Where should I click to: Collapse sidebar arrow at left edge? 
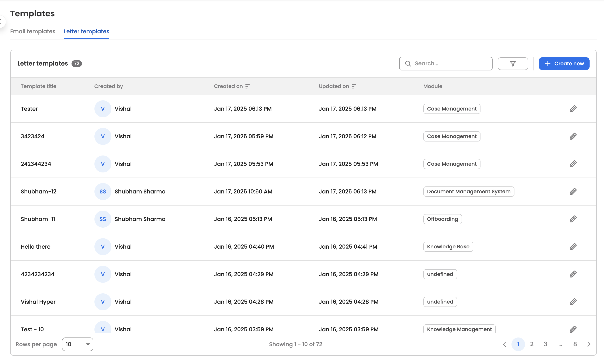tap(1, 22)
